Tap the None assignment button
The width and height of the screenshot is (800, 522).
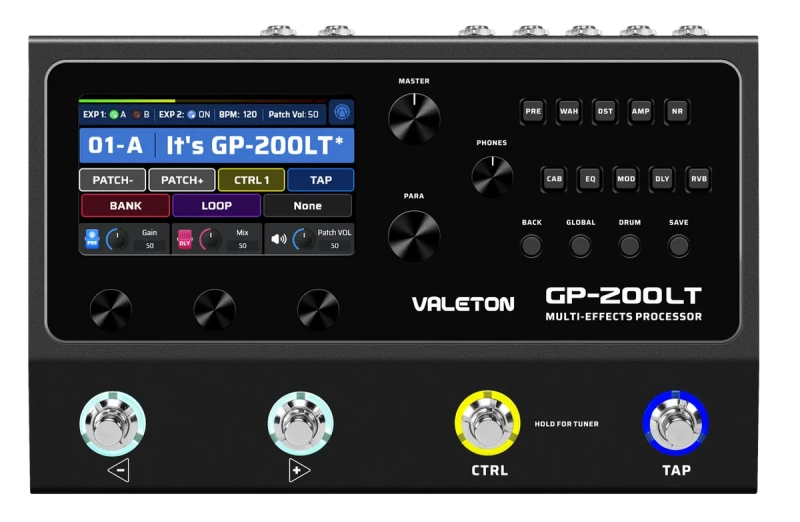(x=308, y=206)
